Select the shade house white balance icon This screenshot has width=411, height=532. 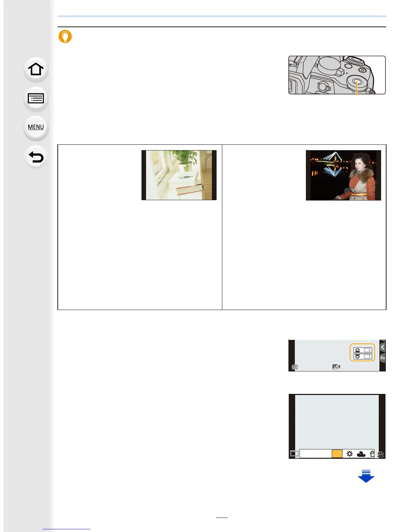[x=372, y=454]
